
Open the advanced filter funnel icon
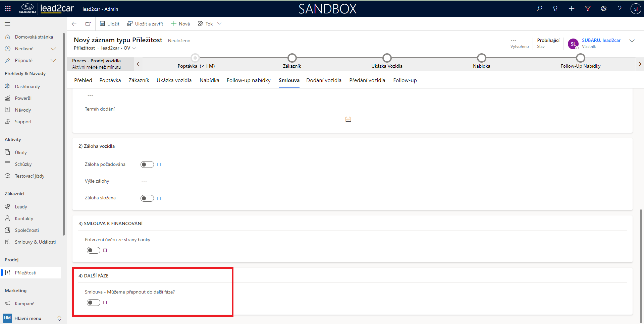click(x=588, y=9)
